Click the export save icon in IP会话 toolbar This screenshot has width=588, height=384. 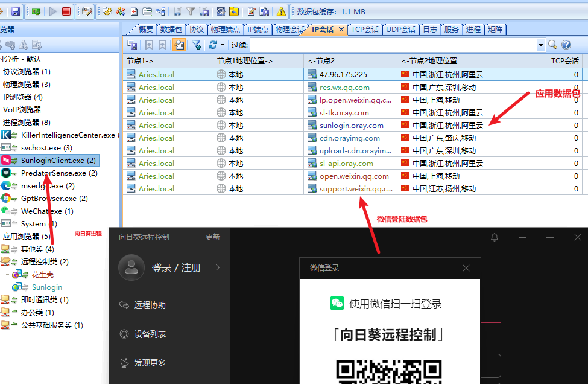point(132,45)
